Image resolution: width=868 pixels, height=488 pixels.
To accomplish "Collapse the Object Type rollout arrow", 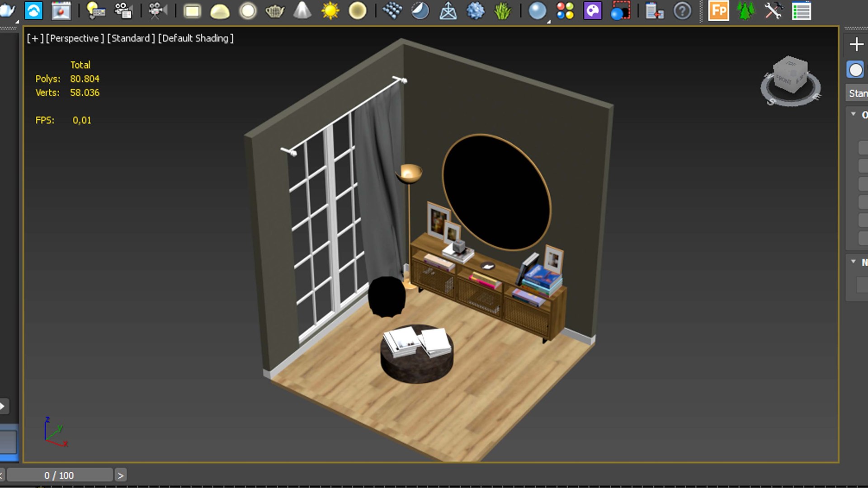I will 853,114.
